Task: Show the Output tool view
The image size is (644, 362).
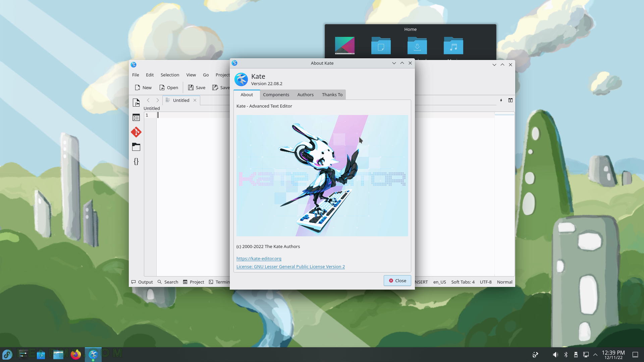Action: 142,282
